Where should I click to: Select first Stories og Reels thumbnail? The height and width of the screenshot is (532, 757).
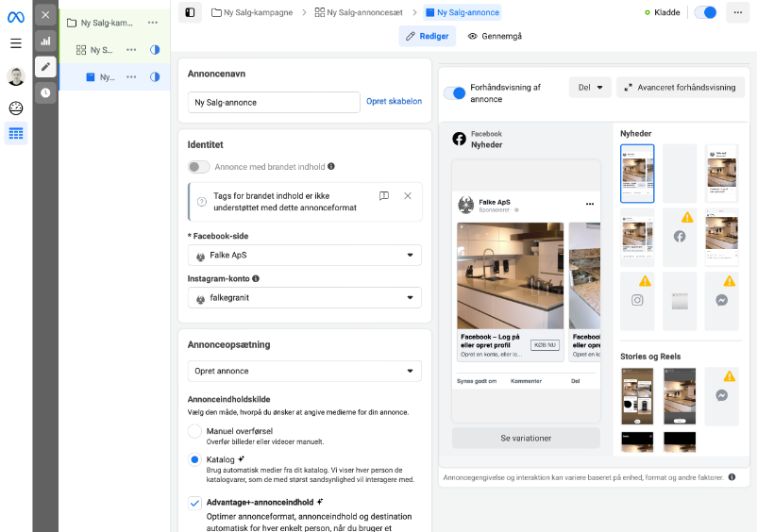click(637, 396)
